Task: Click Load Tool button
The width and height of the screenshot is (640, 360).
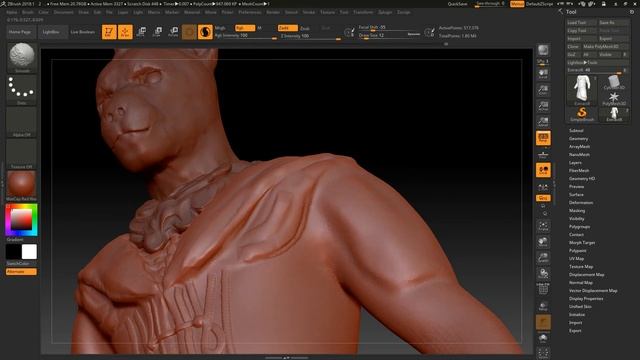Action: [x=581, y=22]
